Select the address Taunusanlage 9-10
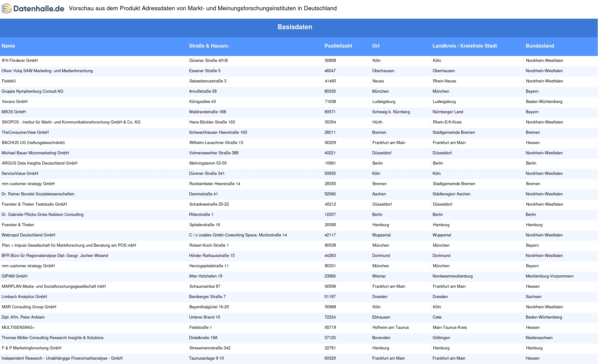Viewport: 598px width, 364px height. 206,358
